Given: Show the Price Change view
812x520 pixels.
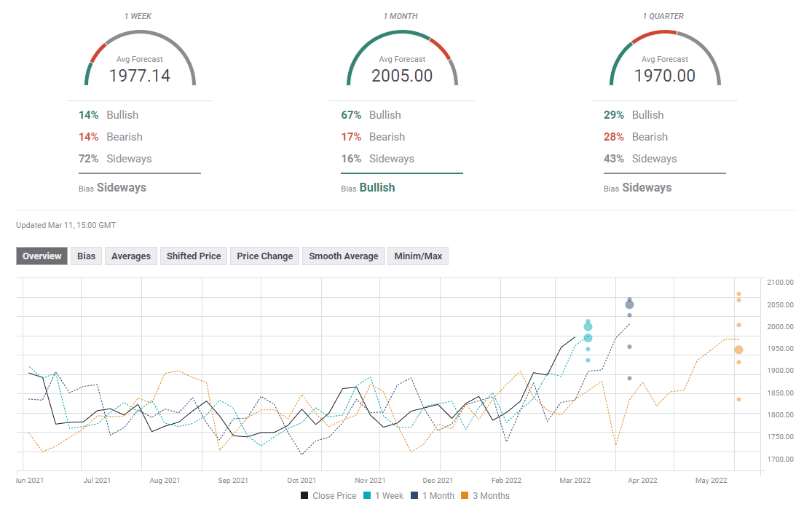Looking at the screenshot, I should coord(264,256).
